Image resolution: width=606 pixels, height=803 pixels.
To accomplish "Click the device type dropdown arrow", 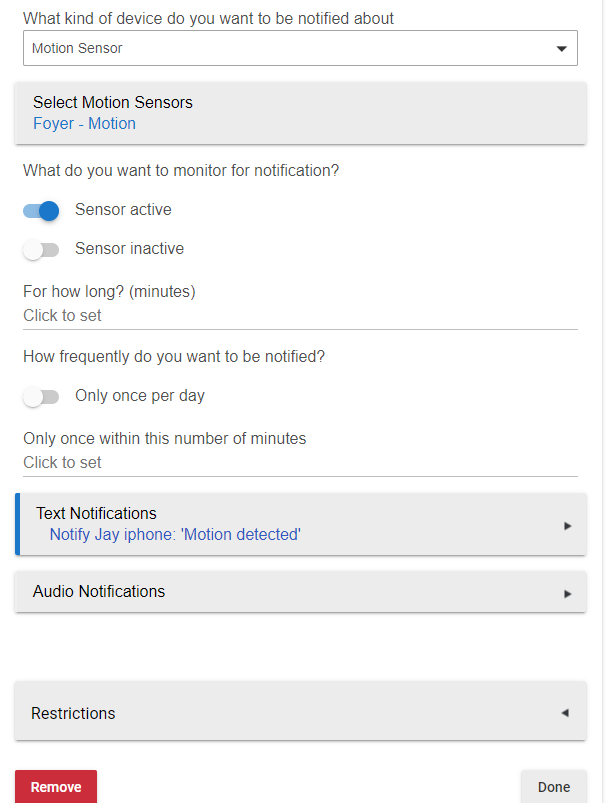I will click(561, 48).
